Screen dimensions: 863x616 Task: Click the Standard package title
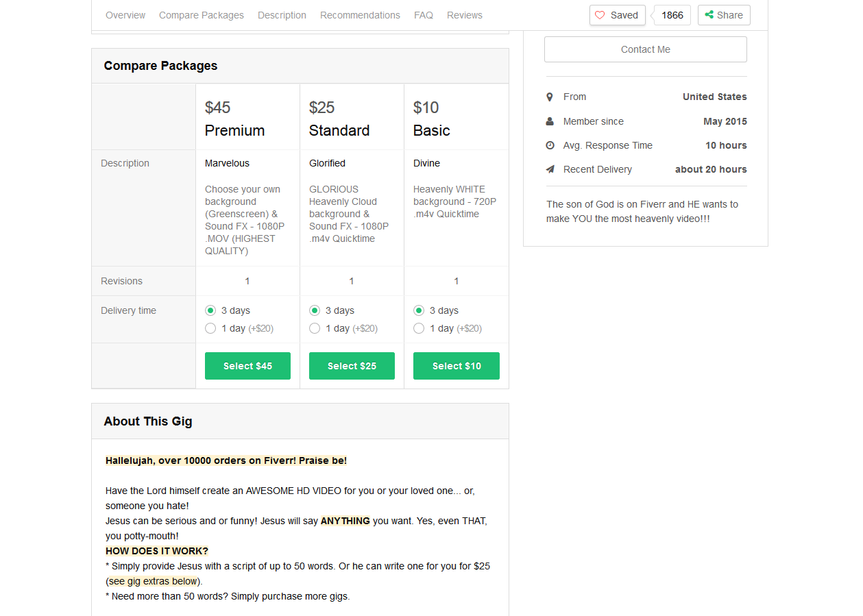(339, 130)
